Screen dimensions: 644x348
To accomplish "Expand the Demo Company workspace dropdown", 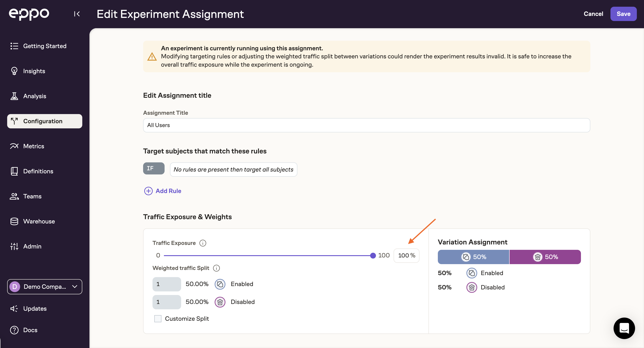I will (x=44, y=287).
